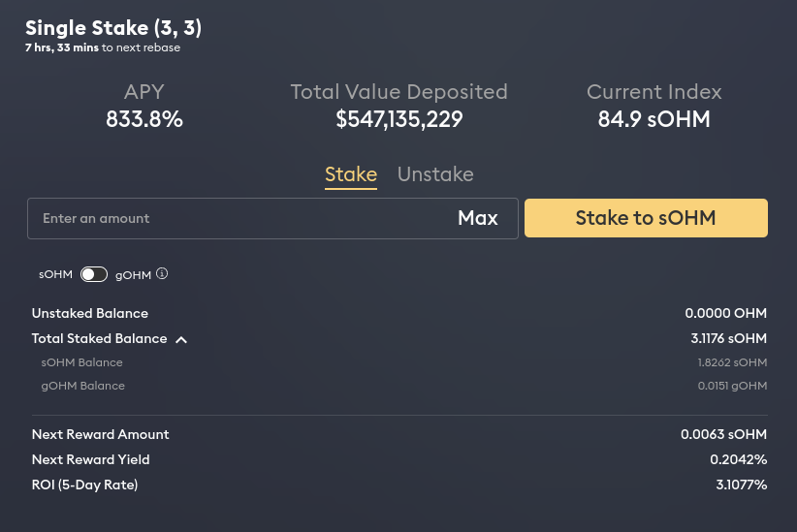The image size is (797, 532).
Task: Focus the Enter an amount field
Action: click(x=239, y=218)
